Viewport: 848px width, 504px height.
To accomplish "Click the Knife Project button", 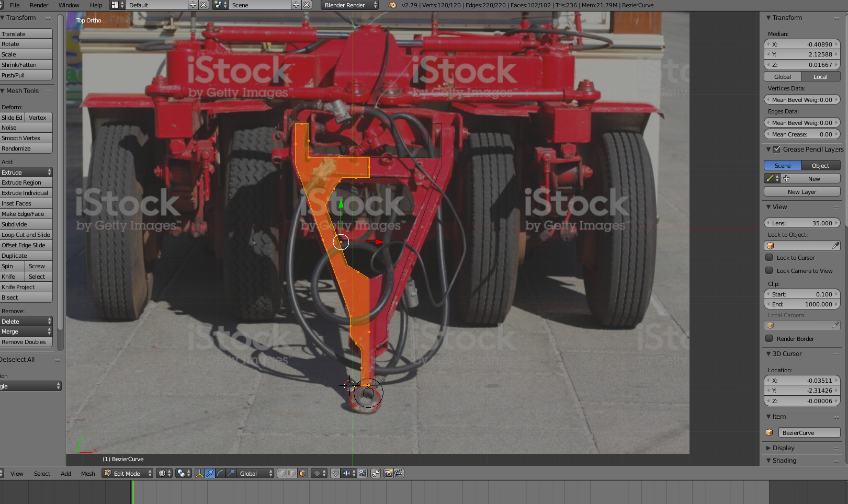I will coord(26,287).
